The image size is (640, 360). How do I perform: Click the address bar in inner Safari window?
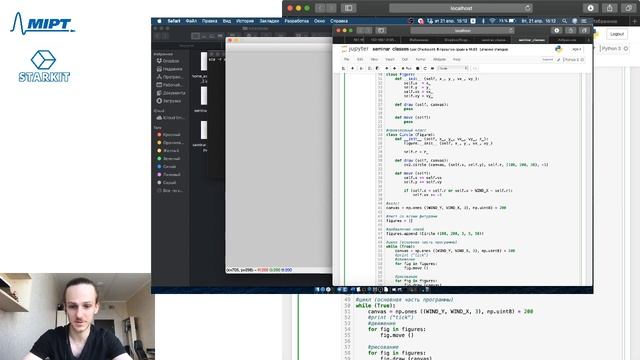pyautogui.click(x=462, y=31)
